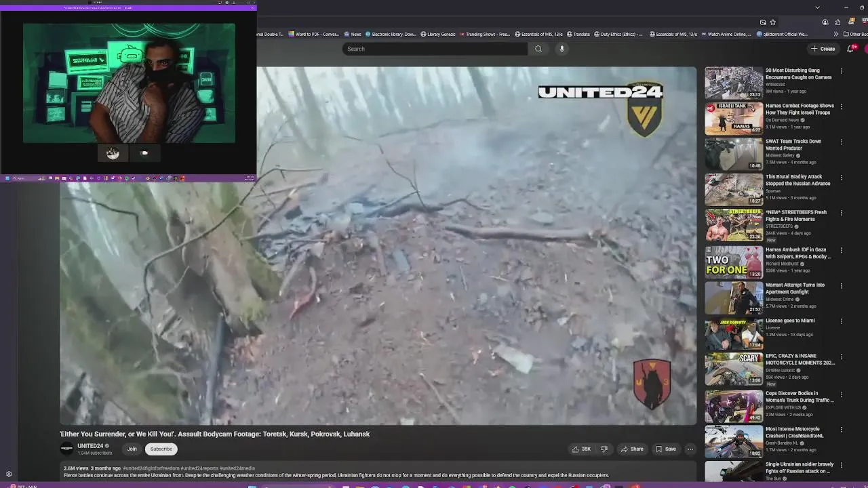The height and width of the screenshot is (488, 868).
Task: Open the Other Bookmarks folder
Action: (x=854, y=34)
